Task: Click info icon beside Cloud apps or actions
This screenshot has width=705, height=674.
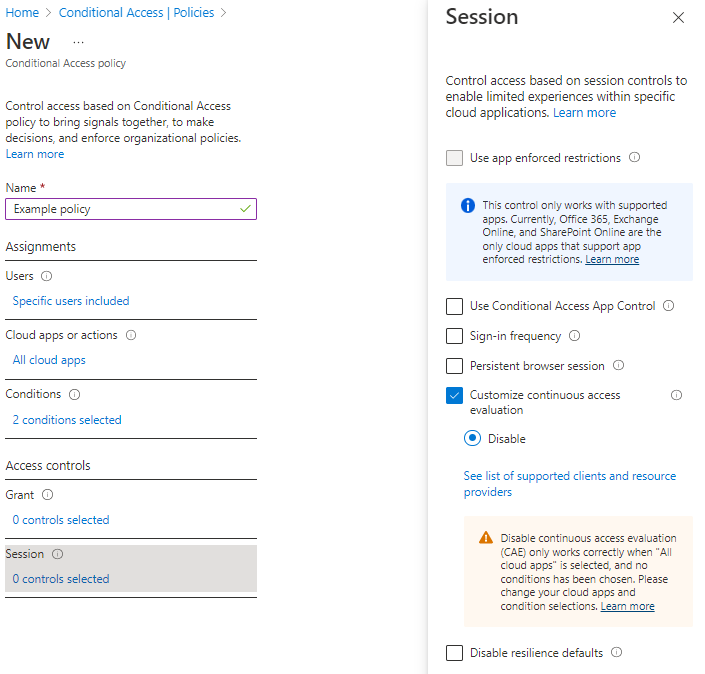Action: [x=131, y=335]
